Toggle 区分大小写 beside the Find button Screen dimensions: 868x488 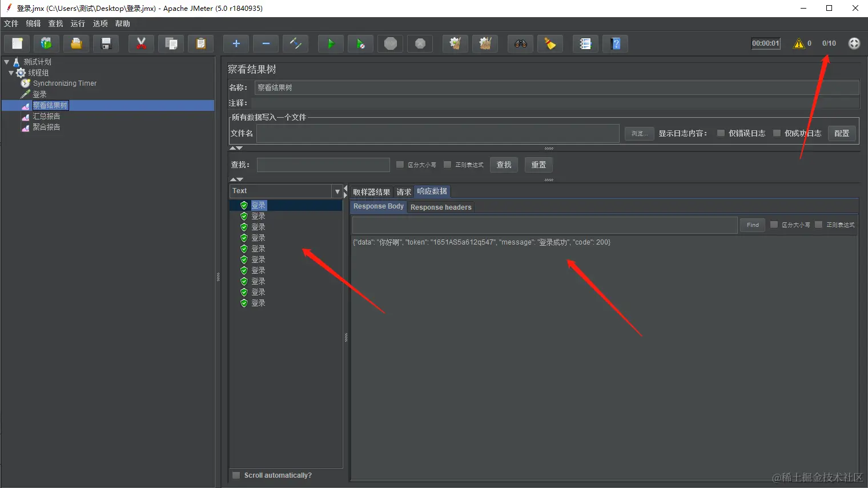[x=774, y=225]
